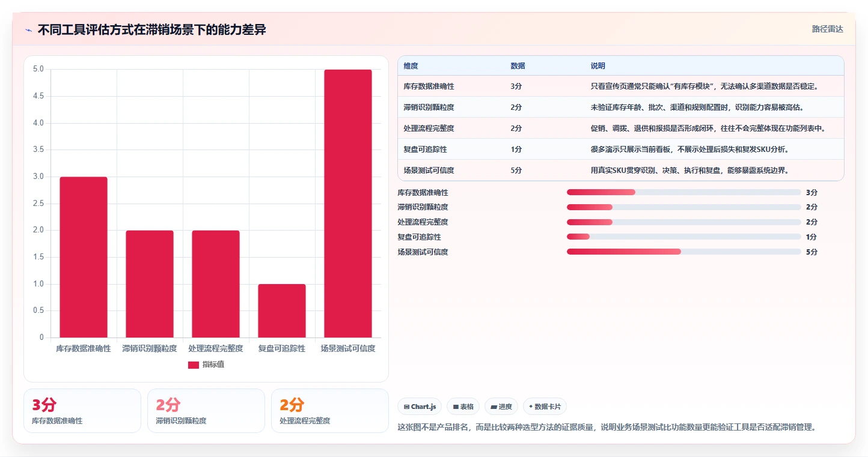Click the x-axis label 场景测试可信度

coord(348,348)
